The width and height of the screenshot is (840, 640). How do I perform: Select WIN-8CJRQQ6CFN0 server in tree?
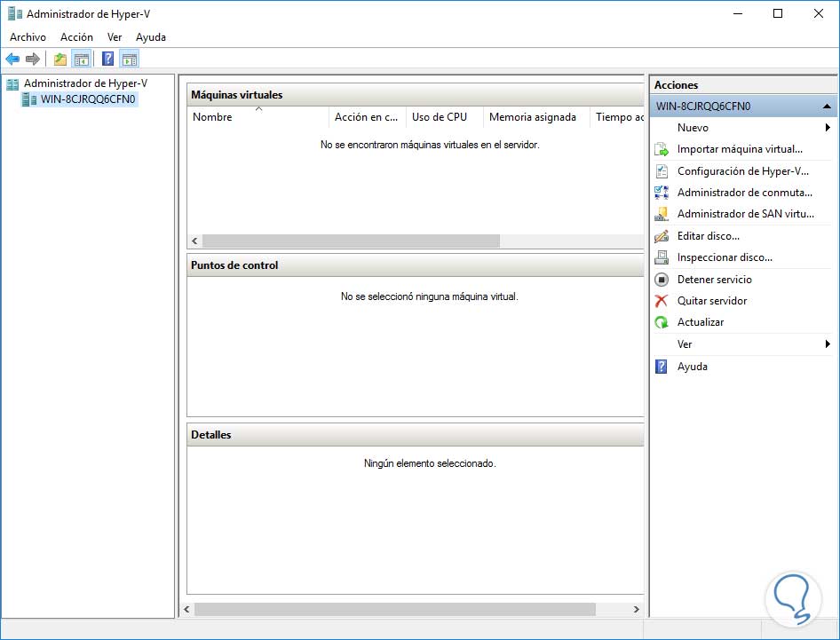(x=88, y=99)
